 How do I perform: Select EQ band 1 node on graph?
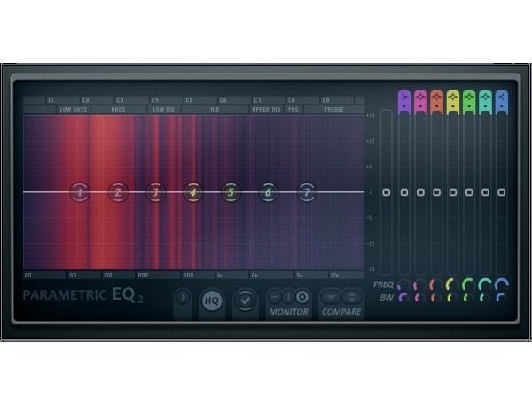point(80,192)
